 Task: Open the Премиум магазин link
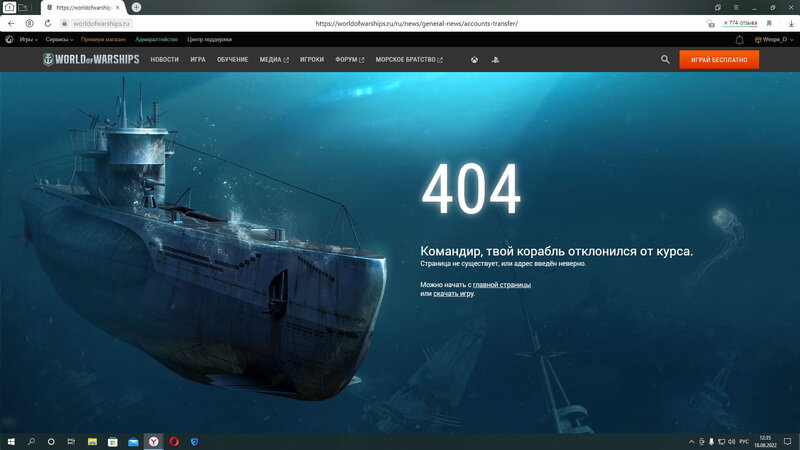point(103,39)
